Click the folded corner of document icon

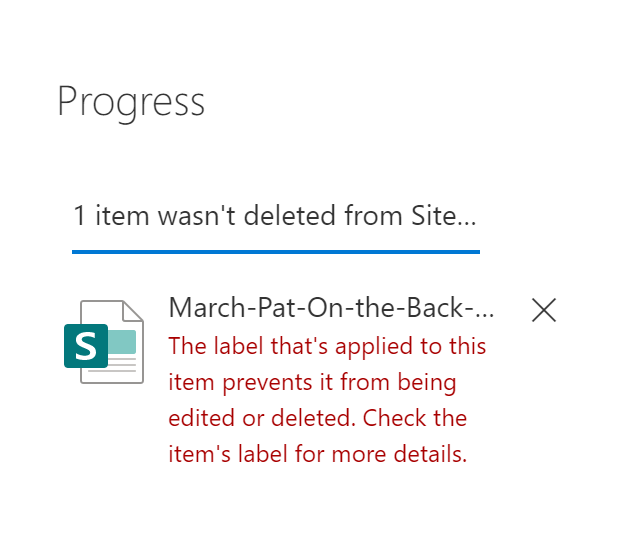coord(133,311)
